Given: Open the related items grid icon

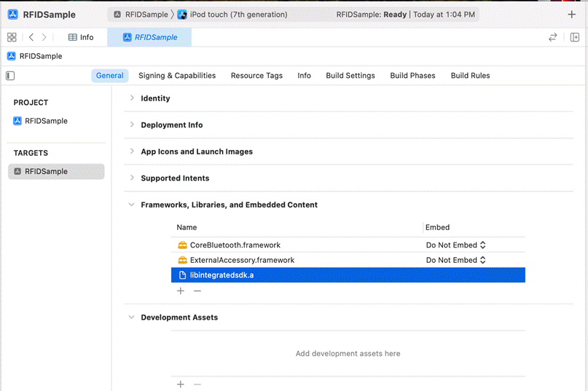Looking at the screenshot, I should point(12,37).
